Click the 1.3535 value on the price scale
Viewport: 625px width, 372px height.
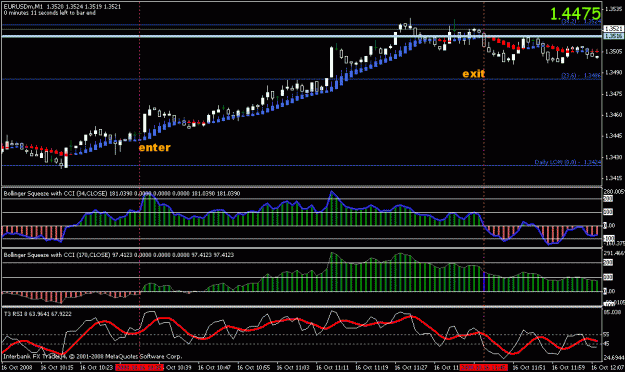(614, 9)
